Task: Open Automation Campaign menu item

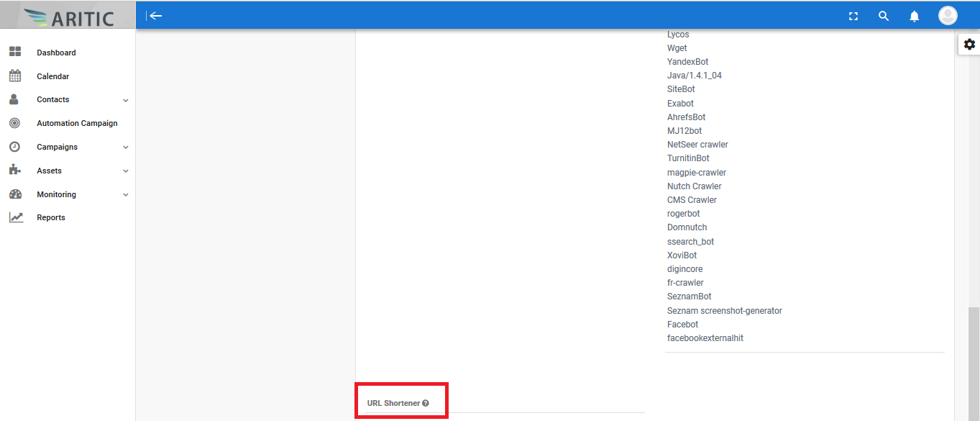Action: click(x=77, y=123)
